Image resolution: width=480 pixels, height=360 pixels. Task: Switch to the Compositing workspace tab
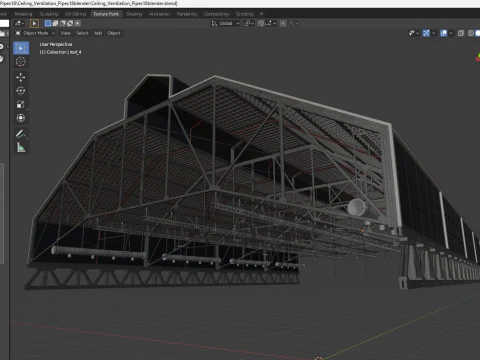pyautogui.click(x=216, y=14)
